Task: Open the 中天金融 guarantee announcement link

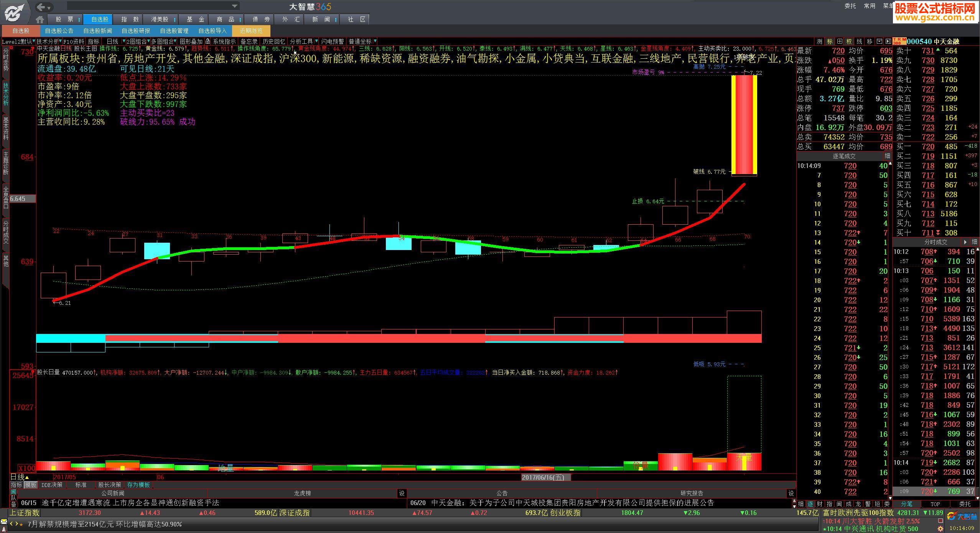Action: [x=572, y=502]
